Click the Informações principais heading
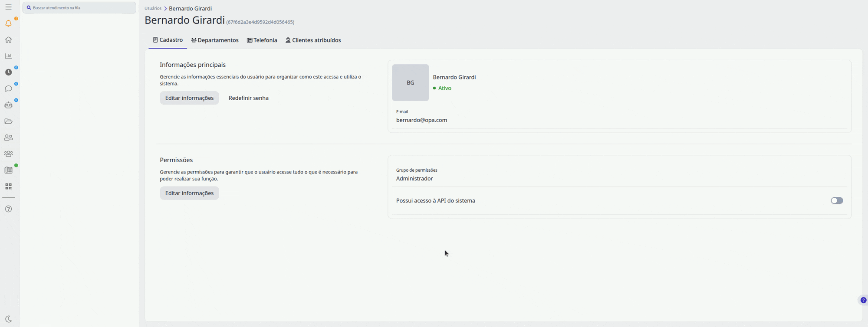The height and width of the screenshot is (327, 868). click(193, 65)
